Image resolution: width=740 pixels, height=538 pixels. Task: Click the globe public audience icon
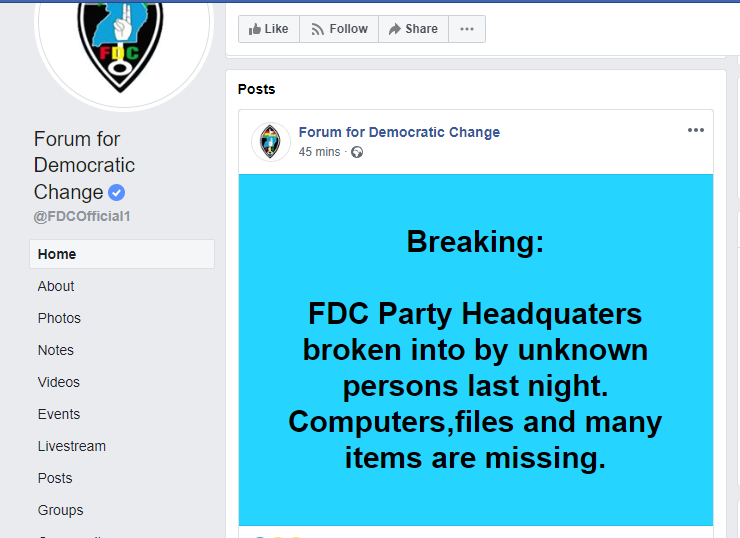click(357, 152)
